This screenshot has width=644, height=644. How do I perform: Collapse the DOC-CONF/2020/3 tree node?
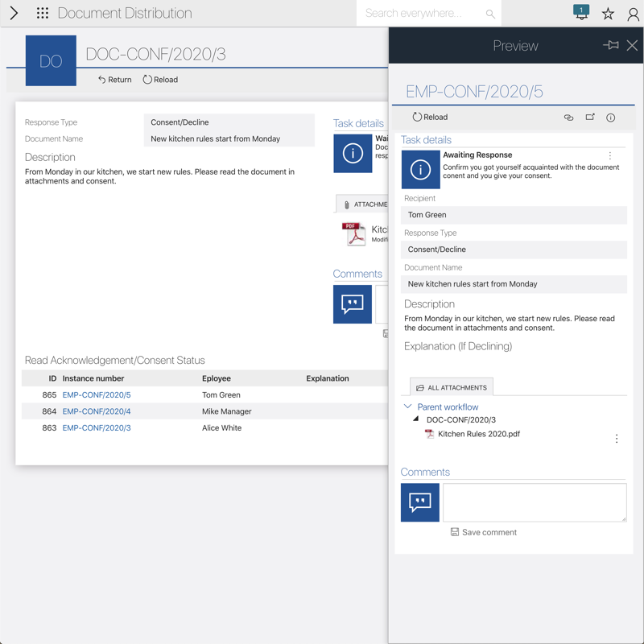(416, 419)
